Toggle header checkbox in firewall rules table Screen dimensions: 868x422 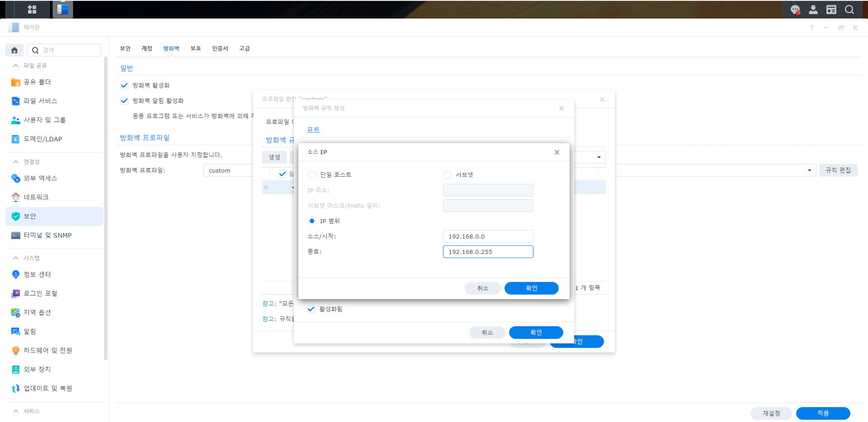pos(283,174)
